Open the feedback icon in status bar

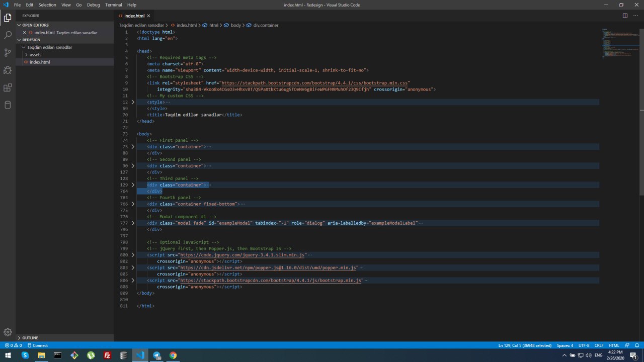click(x=627, y=345)
